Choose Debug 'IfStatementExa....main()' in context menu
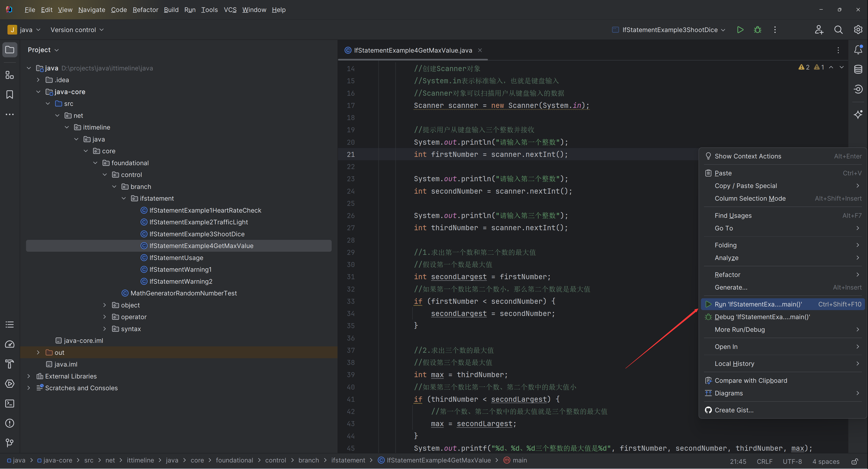 783,317
